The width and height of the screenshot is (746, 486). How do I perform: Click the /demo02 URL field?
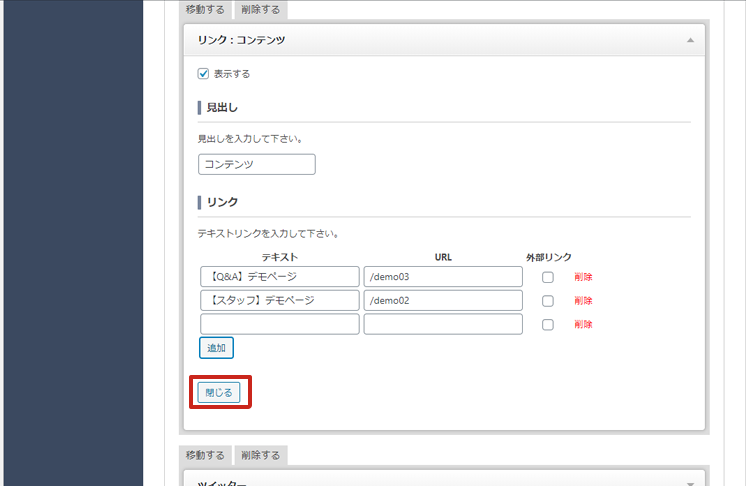443,301
